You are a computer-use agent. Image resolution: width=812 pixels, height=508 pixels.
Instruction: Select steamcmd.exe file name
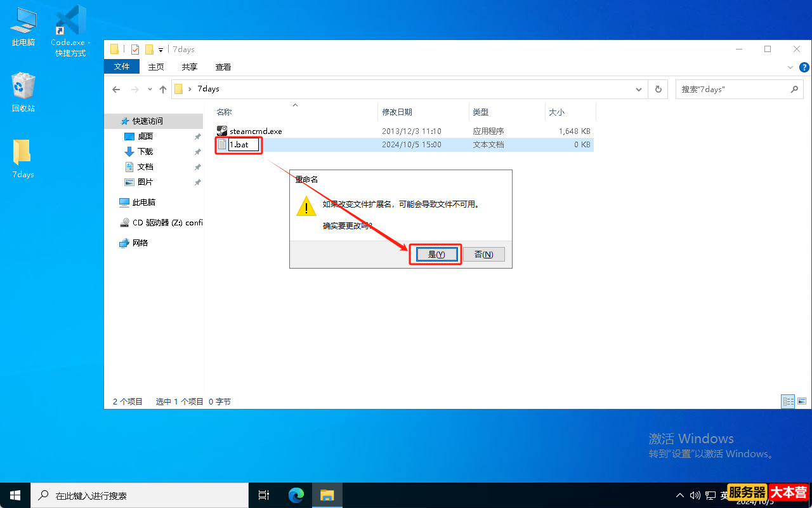[256, 131]
